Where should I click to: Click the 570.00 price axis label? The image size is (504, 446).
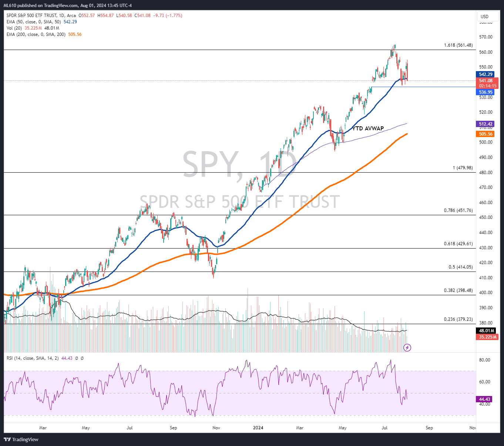(485, 37)
